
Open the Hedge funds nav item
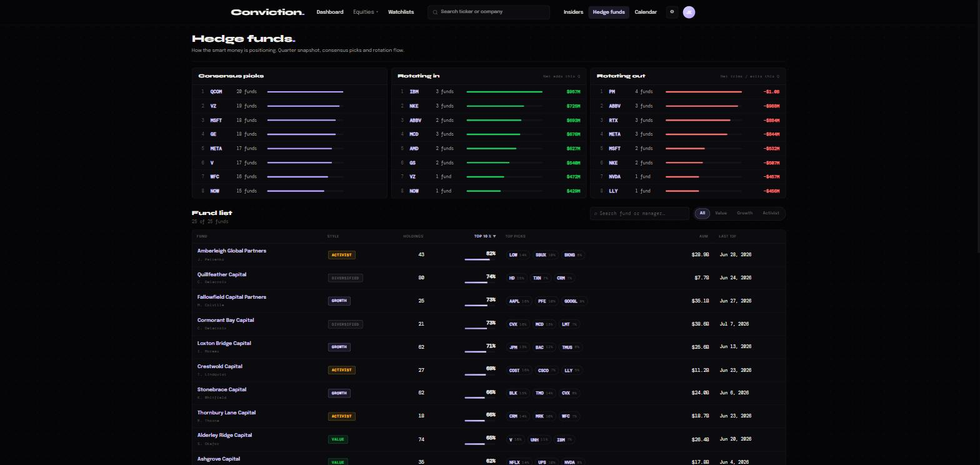[609, 12]
